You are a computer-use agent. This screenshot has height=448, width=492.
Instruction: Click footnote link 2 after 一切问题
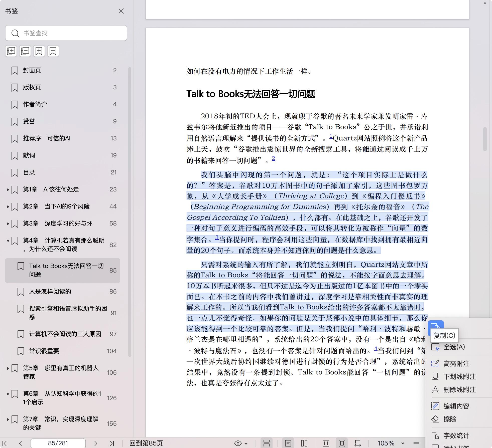tap(273, 158)
